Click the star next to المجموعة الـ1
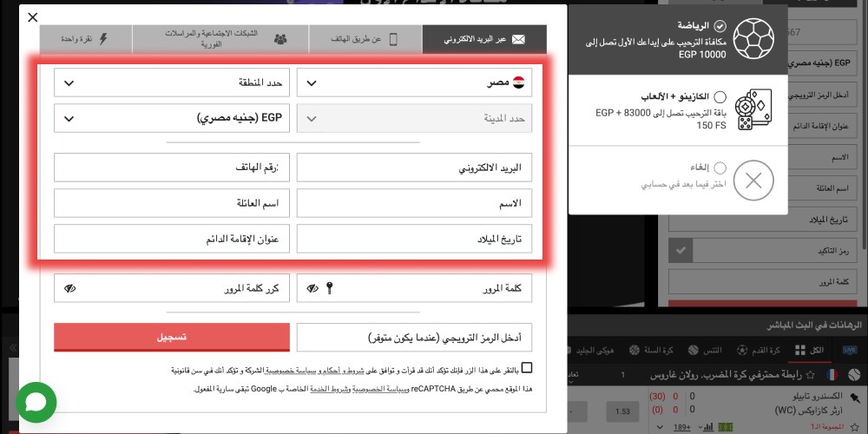 854,427
